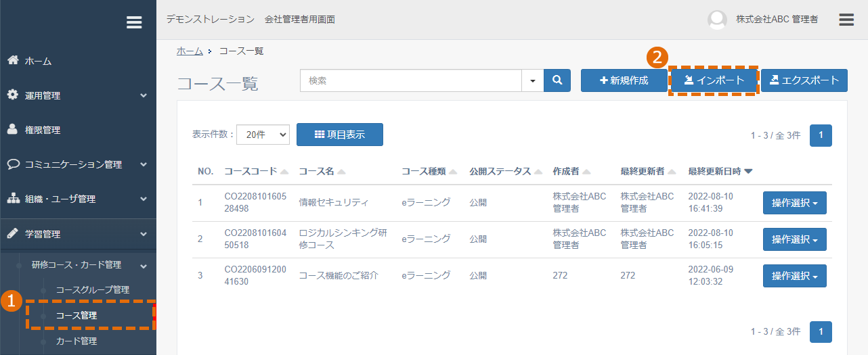Click the person icon for 権限管理
Viewport: 868px width, 355px height.
[13, 130]
